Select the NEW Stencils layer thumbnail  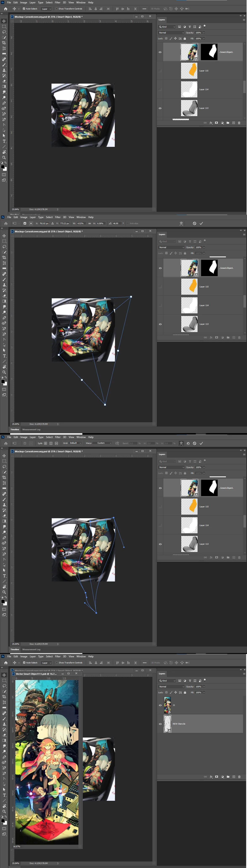(168, 724)
